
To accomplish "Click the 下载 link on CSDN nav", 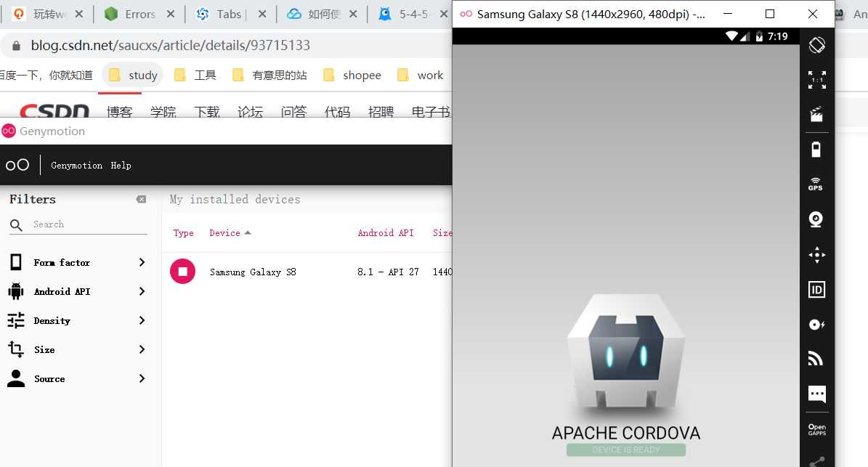I will [x=206, y=112].
